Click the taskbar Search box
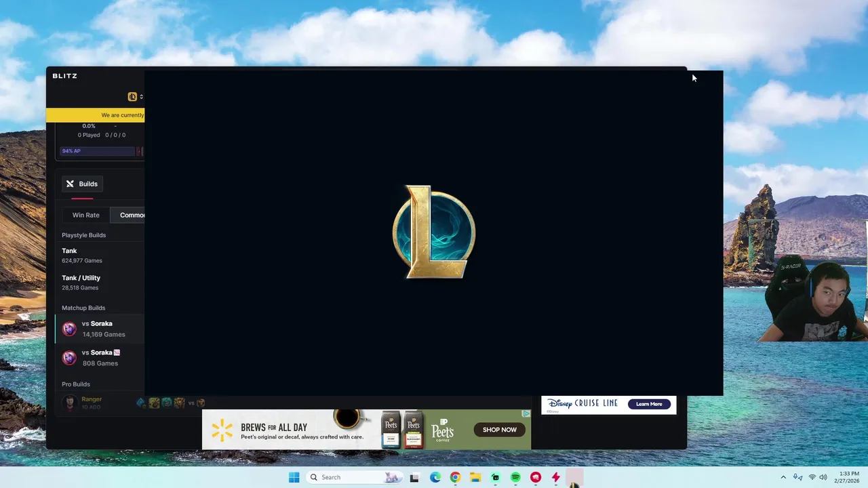This screenshot has width=868, height=488. (x=353, y=477)
